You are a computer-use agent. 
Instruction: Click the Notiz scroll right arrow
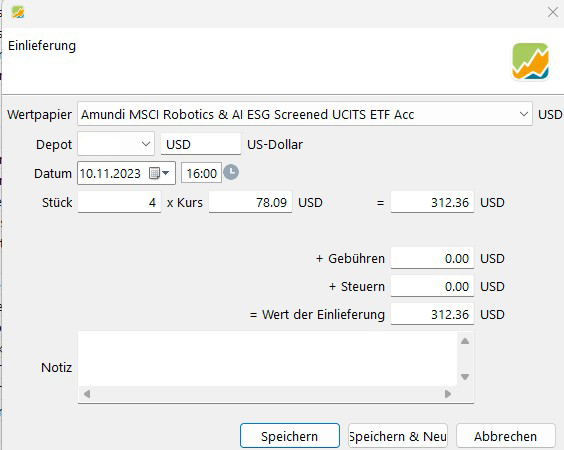[448, 394]
